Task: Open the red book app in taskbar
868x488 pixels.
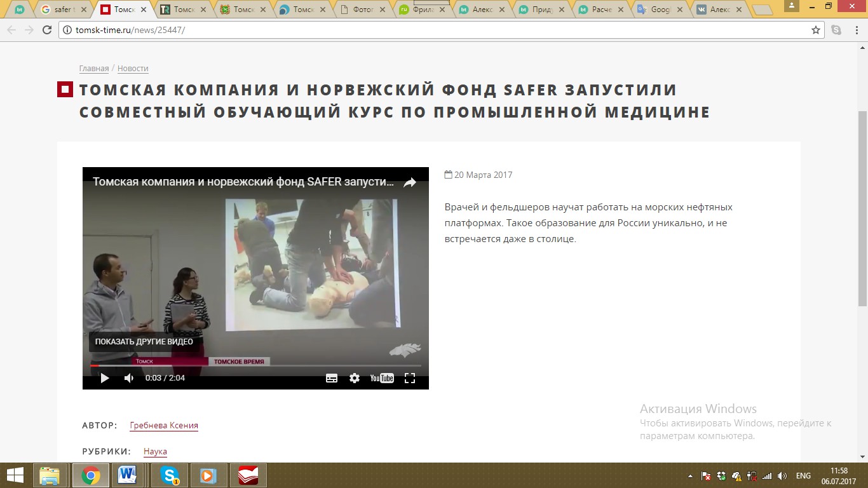Action: click(248, 475)
